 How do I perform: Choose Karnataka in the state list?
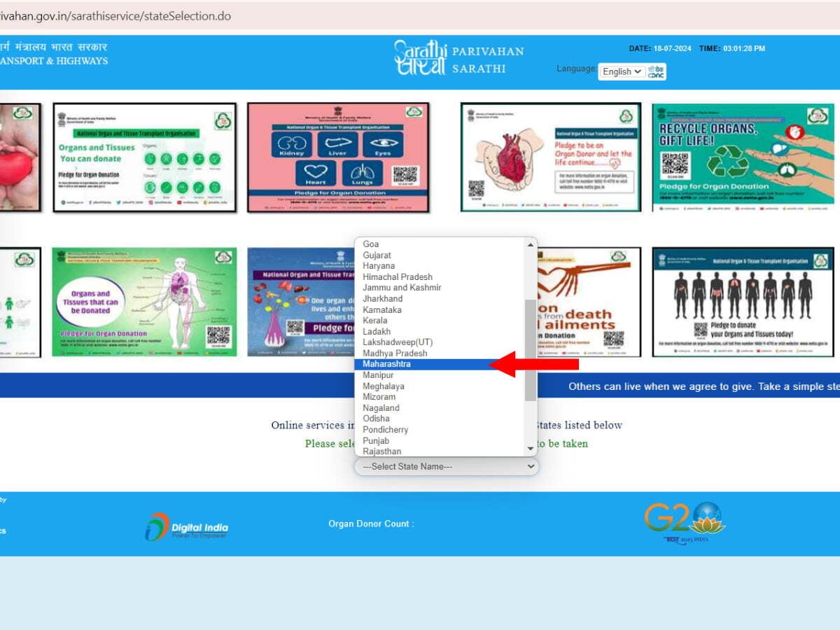(x=382, y=309)
